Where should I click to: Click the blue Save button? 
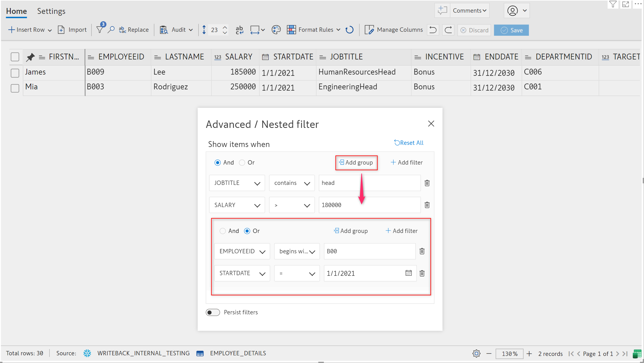(511, 30)
